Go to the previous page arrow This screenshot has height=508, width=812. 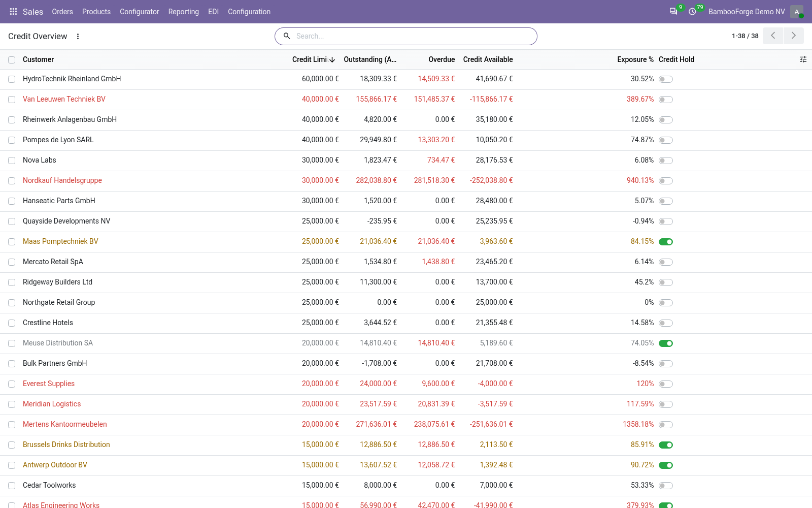773,36
